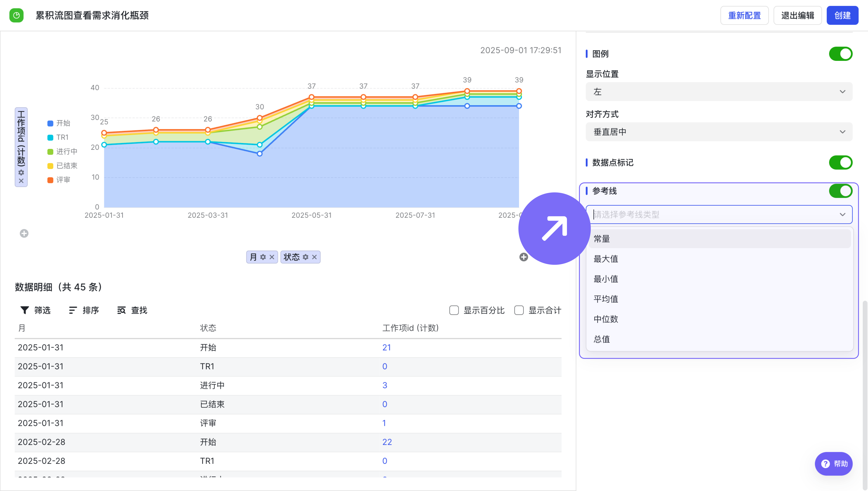Screen dimensions: 868x491
Task: Click the 状态 column header
Action: click(x=208, y=328)
